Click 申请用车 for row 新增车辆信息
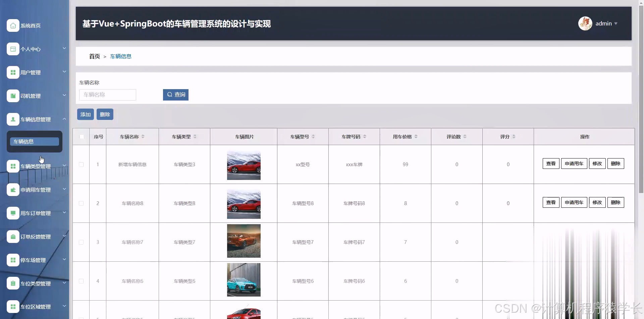This screenshot has height=319, width=644. 574,164
